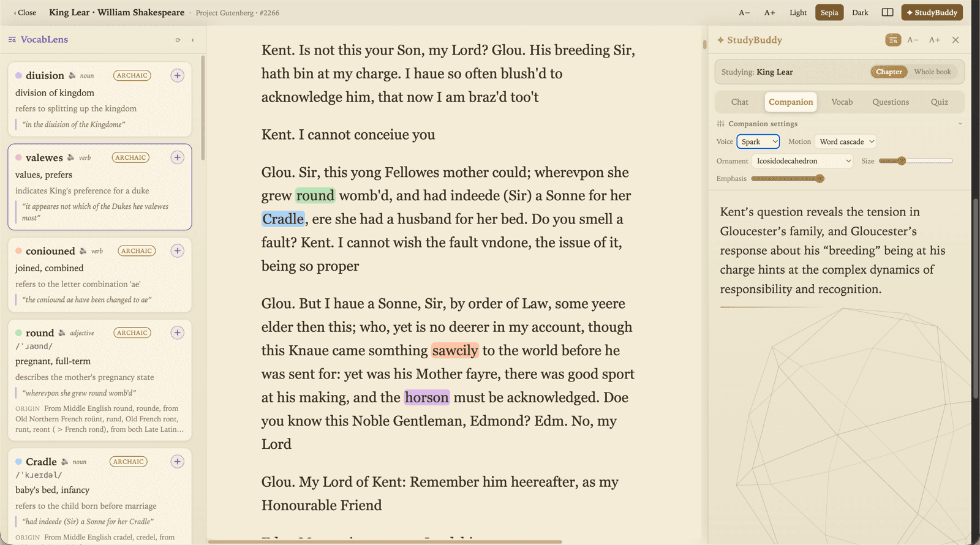Toggle the StudyBuddy button in top bar
This screenshot has height=545, width=980.
pyautogui.click(x=932, y=12)
